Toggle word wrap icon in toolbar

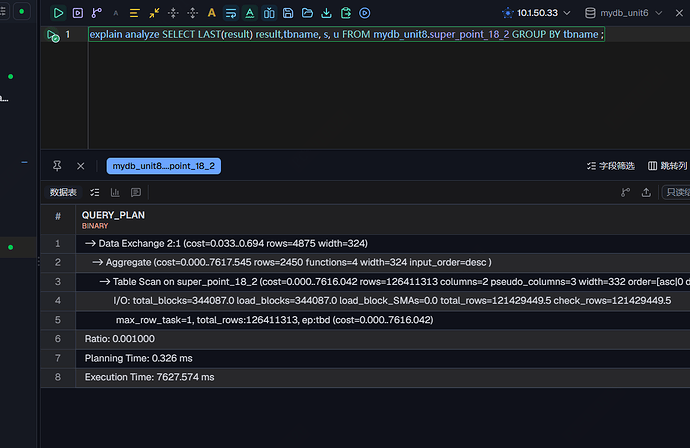231,13
